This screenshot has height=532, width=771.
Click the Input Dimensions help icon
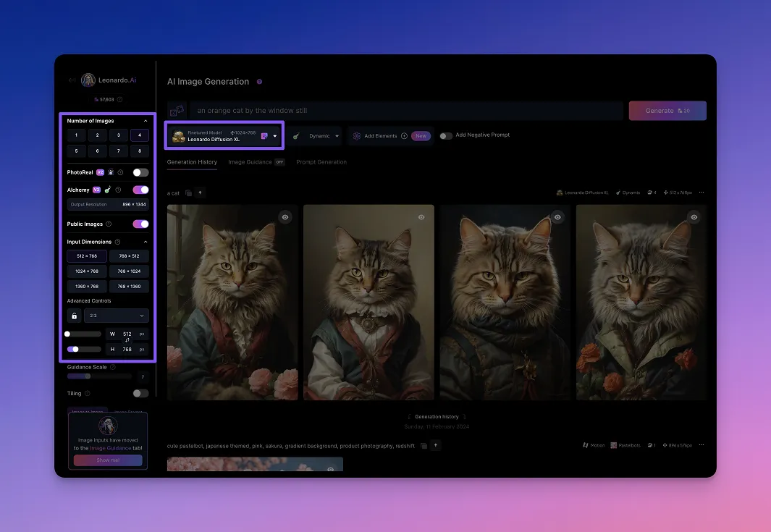click(x=117, y=242)
